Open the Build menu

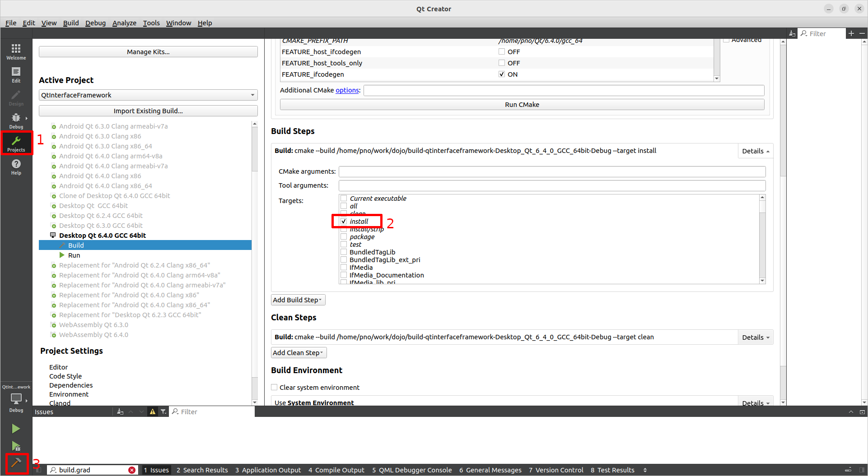click(x=71, y=23)
